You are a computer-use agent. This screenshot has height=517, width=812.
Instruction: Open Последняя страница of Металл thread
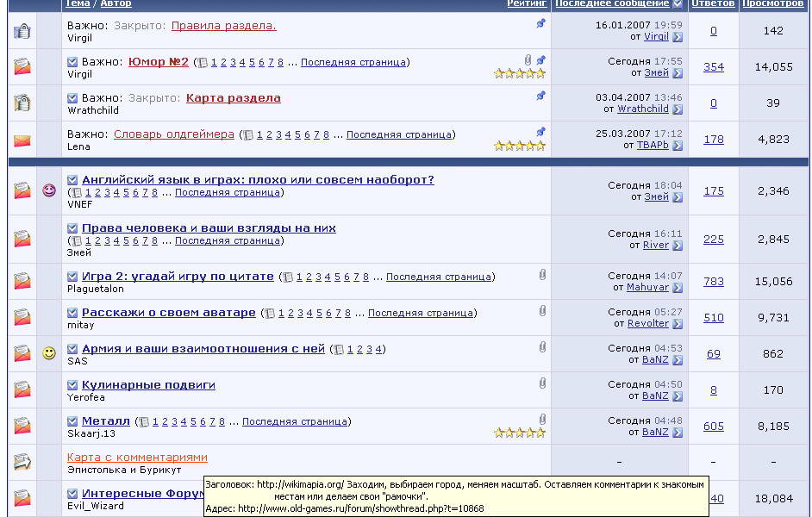point(295,421)
